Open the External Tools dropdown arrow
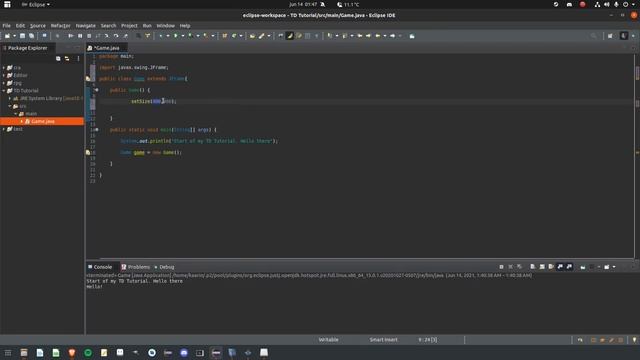This screenshot has width=640, height=360. [213, 36]
